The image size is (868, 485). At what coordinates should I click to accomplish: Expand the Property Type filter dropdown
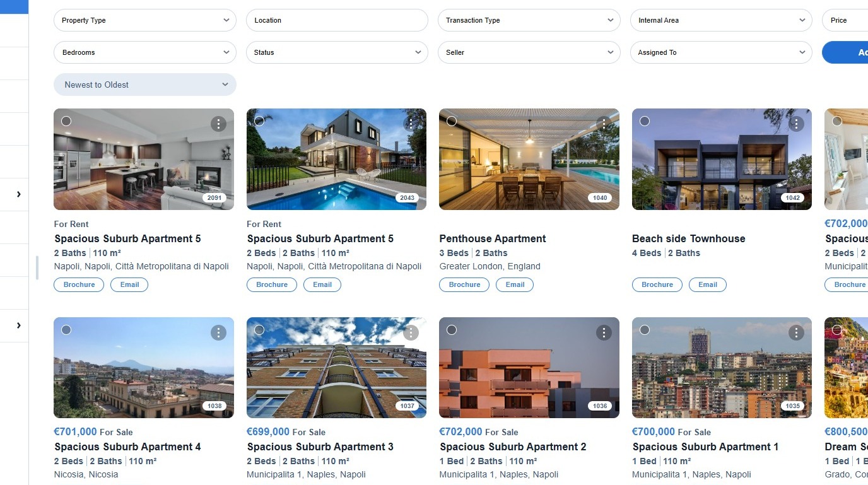click(x=145, y=20)
